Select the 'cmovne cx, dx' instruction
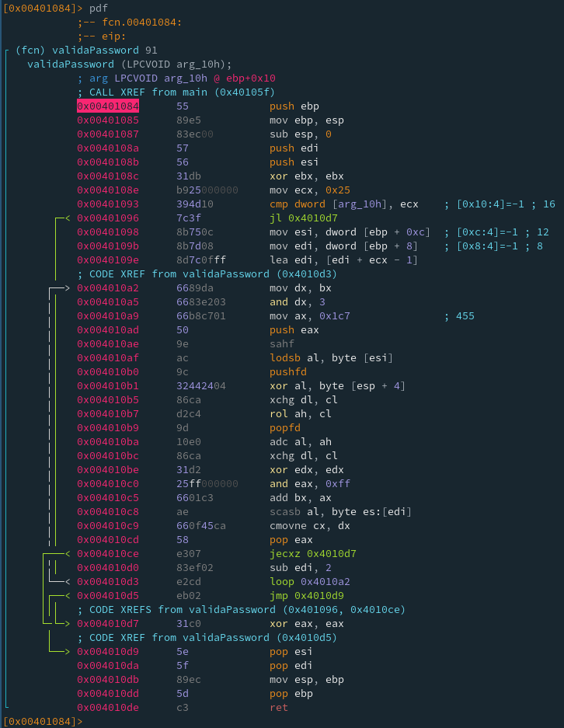564x728 pixels. point(310,525)
